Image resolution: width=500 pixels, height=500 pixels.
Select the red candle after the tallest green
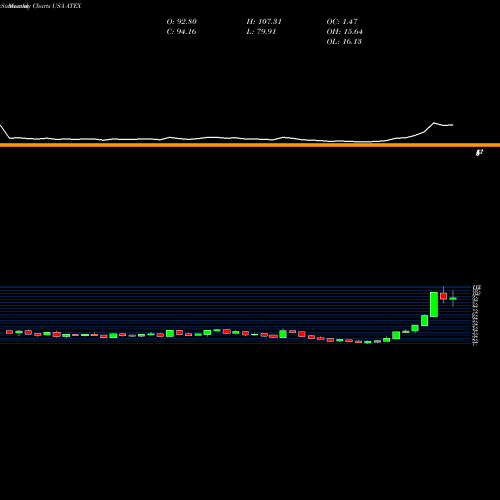443,296
